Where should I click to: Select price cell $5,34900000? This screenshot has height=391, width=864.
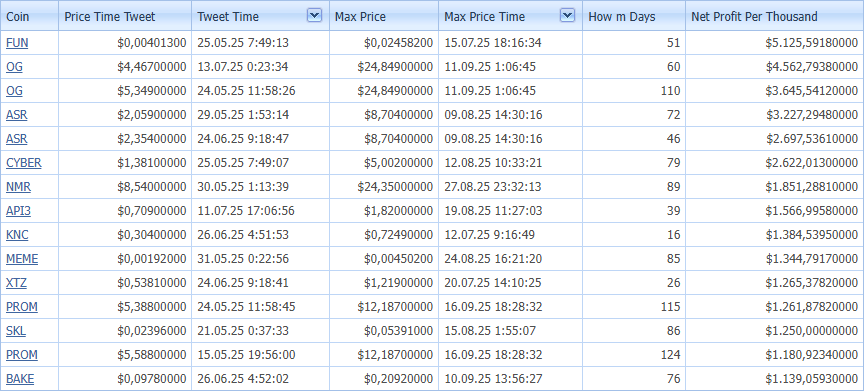pos(125,91)
